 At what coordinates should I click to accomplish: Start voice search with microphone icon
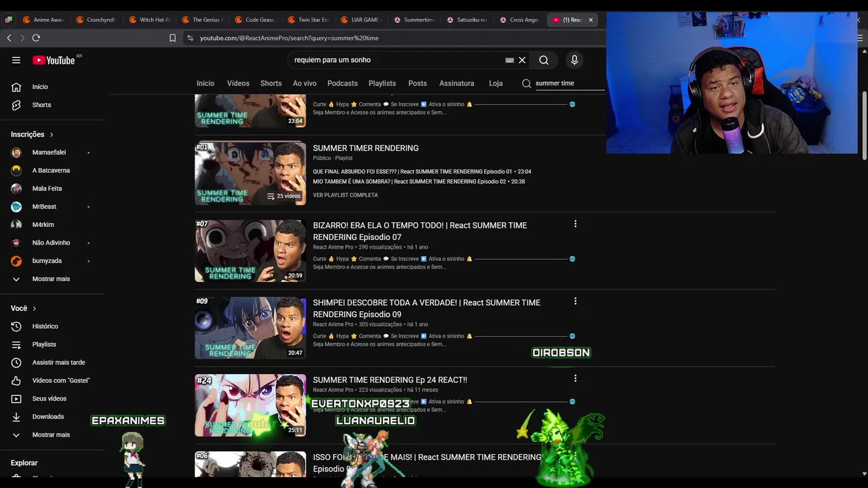pyautogui.click(x=574, y=60)
